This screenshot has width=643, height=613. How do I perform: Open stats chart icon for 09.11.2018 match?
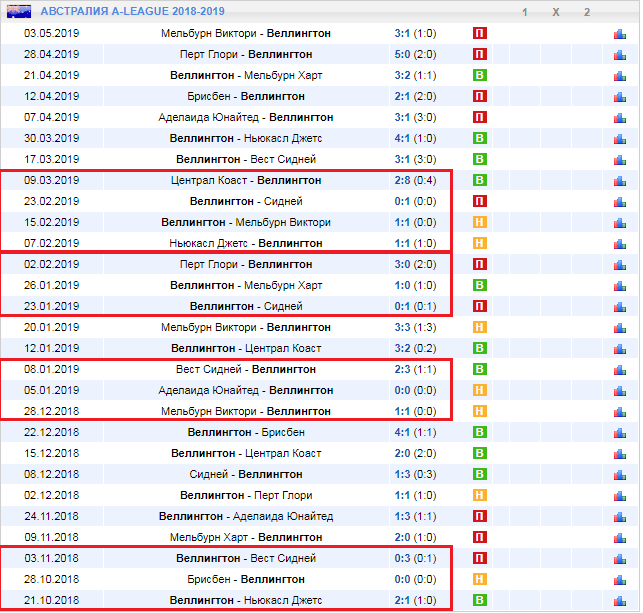[x=620, y=538]
